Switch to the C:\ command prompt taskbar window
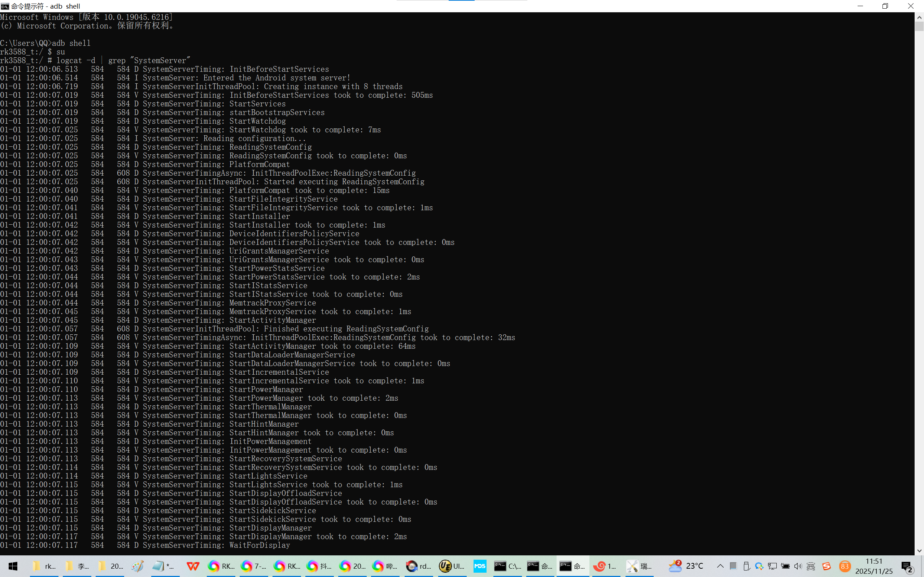Image resolution: width=924 pixels, height=577 pixels. pyautogui.click(x=507, y=566)
